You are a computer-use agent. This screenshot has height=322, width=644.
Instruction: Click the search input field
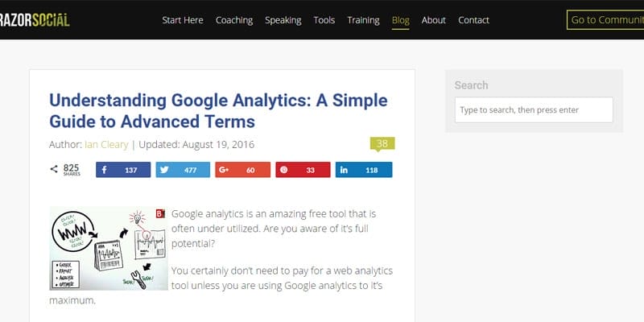pyautogui.click(x=533, y=109)
